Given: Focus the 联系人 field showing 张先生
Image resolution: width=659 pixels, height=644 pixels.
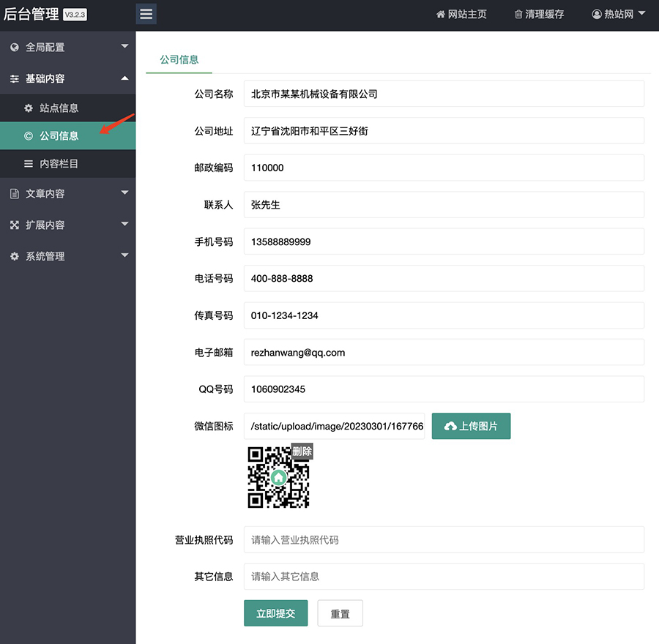Looking at the screenshot, I should (444, 205).
